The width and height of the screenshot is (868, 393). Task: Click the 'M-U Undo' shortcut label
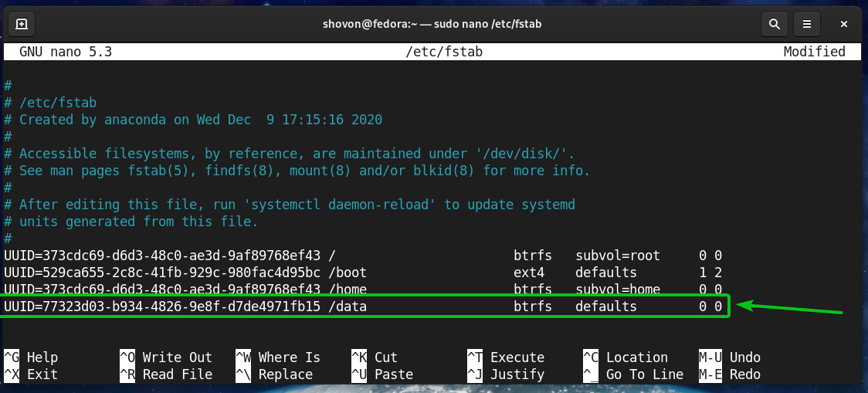click(x=730, y=357)
